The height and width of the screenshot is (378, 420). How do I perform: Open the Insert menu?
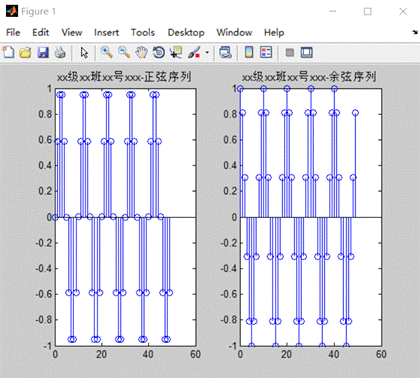point(106,32)
